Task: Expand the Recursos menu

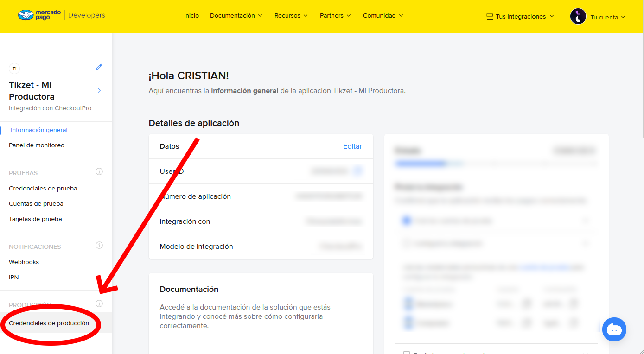Action: coord(291,15)
